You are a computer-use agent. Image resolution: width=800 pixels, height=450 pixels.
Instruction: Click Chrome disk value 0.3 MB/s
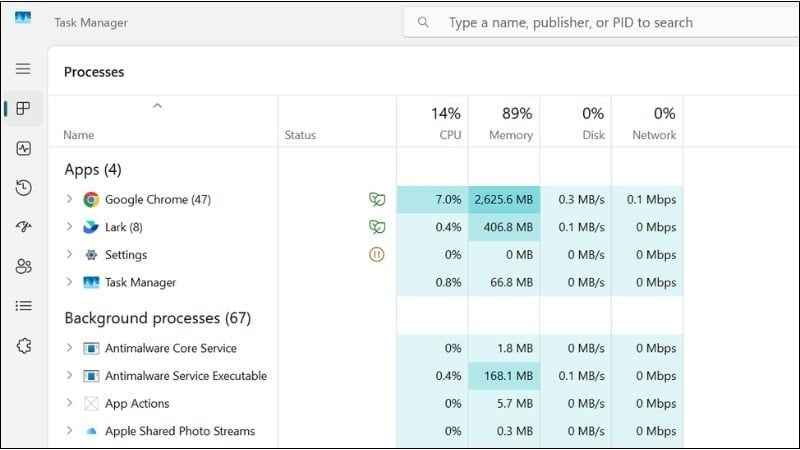(x=581, y=199)
